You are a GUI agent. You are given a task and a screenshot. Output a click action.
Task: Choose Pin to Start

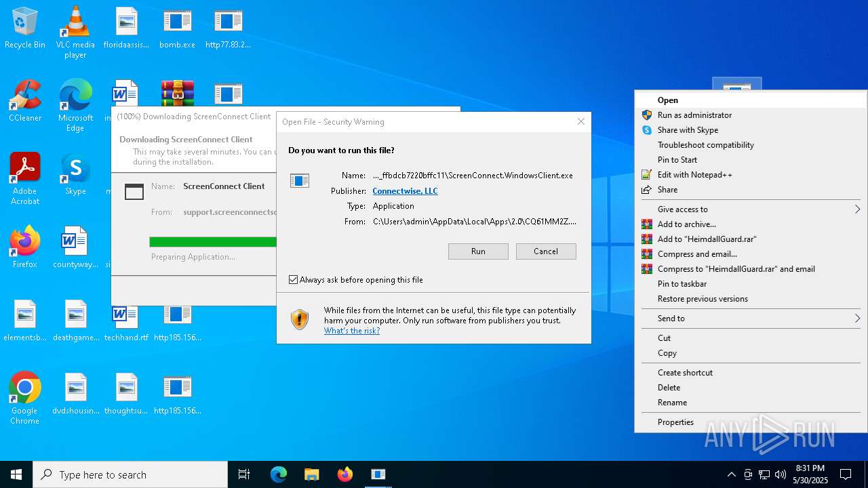(x=751, y=160)
